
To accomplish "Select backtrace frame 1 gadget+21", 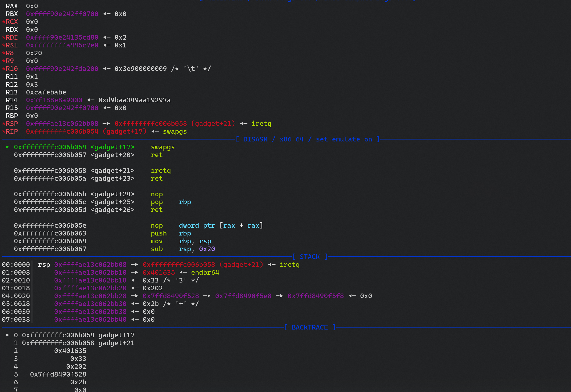I will click(x=74, y=343).
